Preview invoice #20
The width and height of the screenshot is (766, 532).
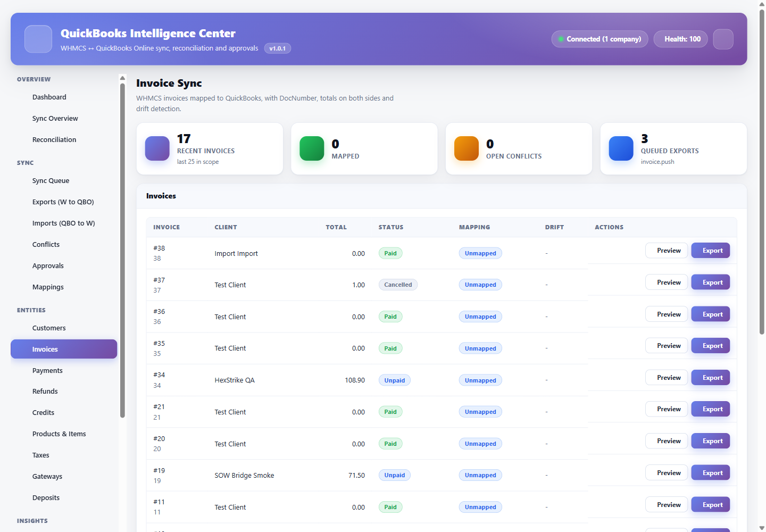[667, 441]
